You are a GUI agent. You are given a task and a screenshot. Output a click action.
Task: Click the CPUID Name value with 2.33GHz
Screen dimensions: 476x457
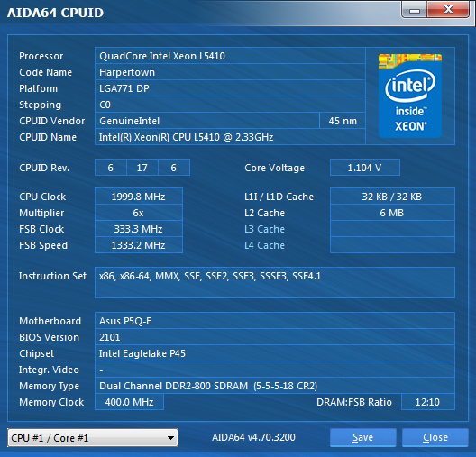[x=230, y=137]
